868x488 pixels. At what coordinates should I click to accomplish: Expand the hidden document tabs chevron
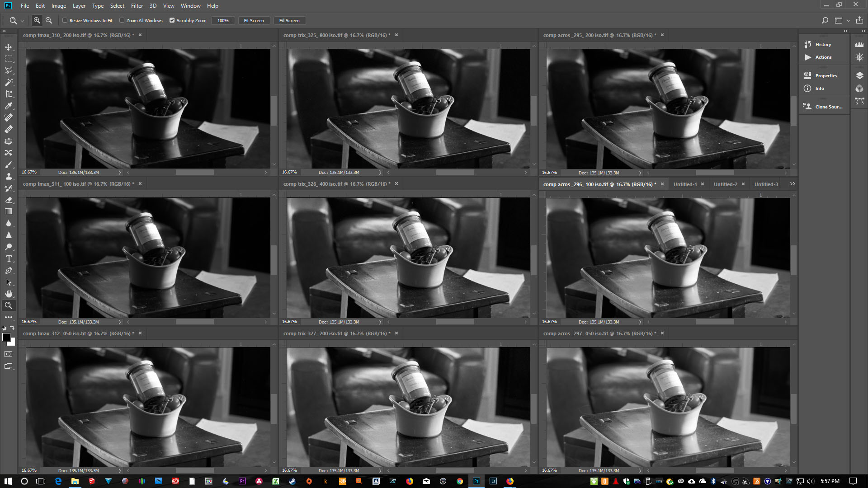pyautogui.click(x=792, y=184)
